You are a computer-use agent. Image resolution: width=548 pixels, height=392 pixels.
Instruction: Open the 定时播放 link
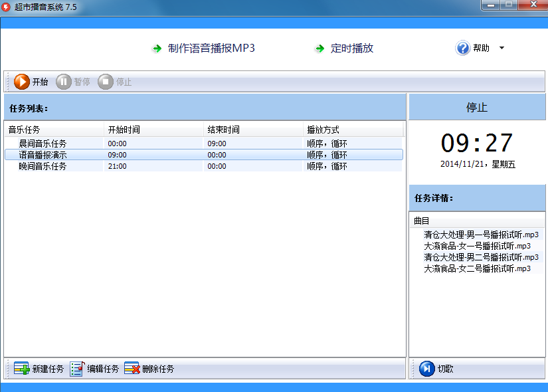351,48
